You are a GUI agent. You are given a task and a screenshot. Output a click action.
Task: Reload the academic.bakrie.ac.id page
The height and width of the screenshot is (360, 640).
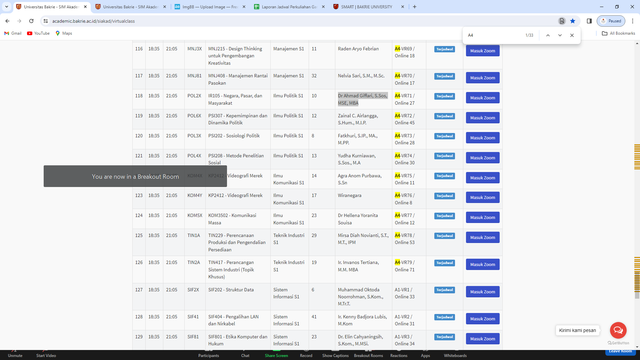pos(31,21)
